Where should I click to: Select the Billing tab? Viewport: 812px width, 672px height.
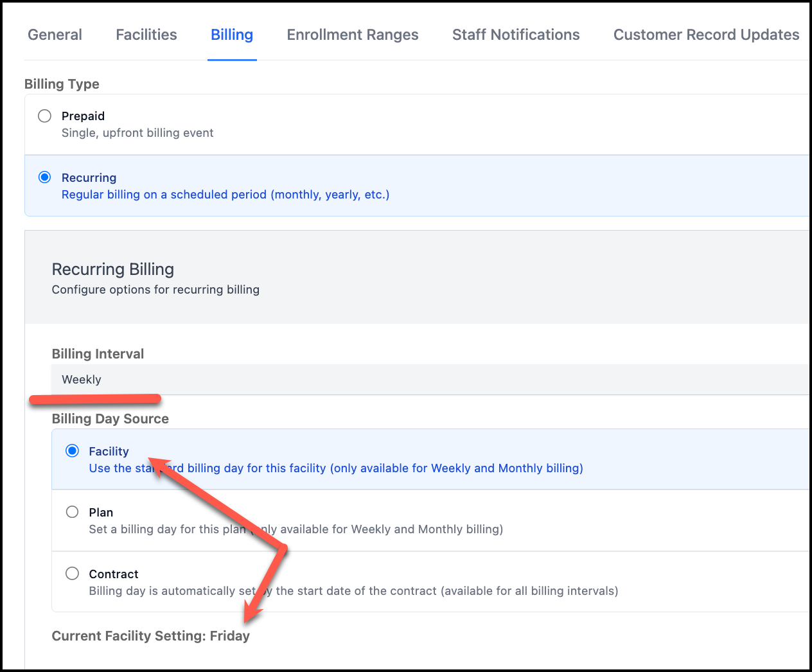(232, 35)
